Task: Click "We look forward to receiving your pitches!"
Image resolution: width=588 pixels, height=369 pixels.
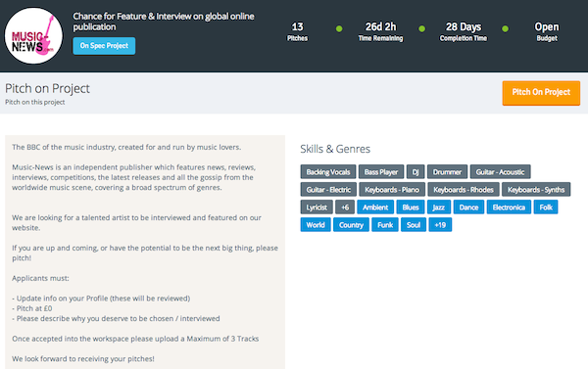Action: pos(83,358)
